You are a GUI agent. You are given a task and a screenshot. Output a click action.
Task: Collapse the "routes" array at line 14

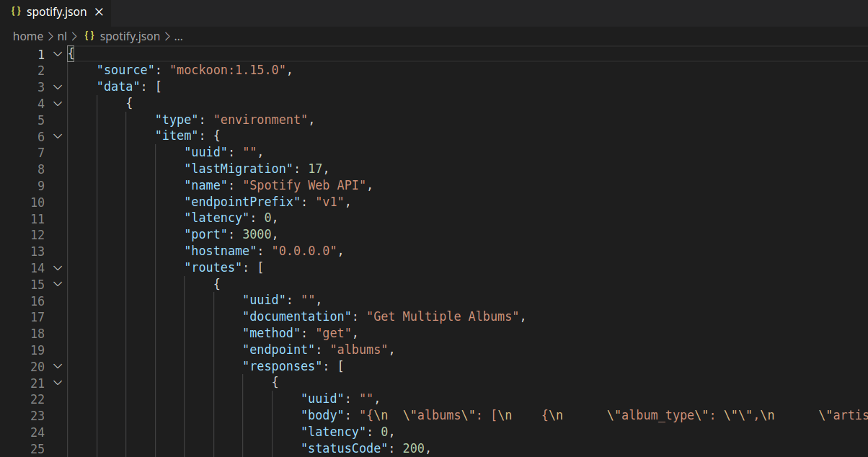(57, 267)
